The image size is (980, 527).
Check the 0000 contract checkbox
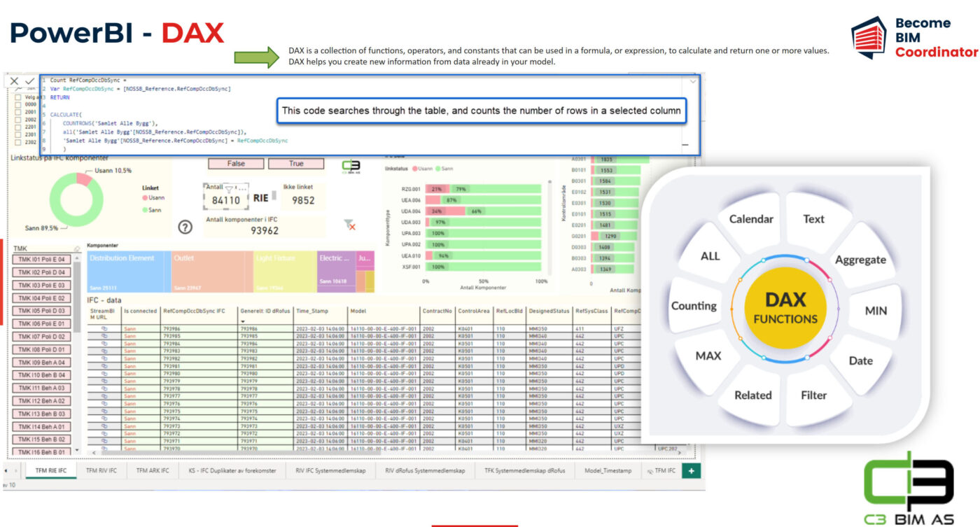pyautogui.click(x=19, y=104)
